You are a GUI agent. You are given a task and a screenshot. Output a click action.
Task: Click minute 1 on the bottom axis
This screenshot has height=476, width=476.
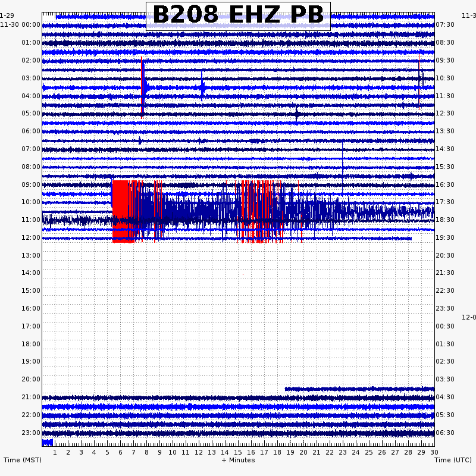pos(55,452)
